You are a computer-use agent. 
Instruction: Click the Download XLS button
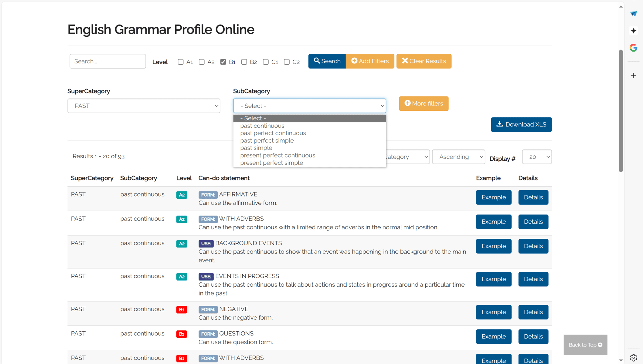[x=521, y=124]
